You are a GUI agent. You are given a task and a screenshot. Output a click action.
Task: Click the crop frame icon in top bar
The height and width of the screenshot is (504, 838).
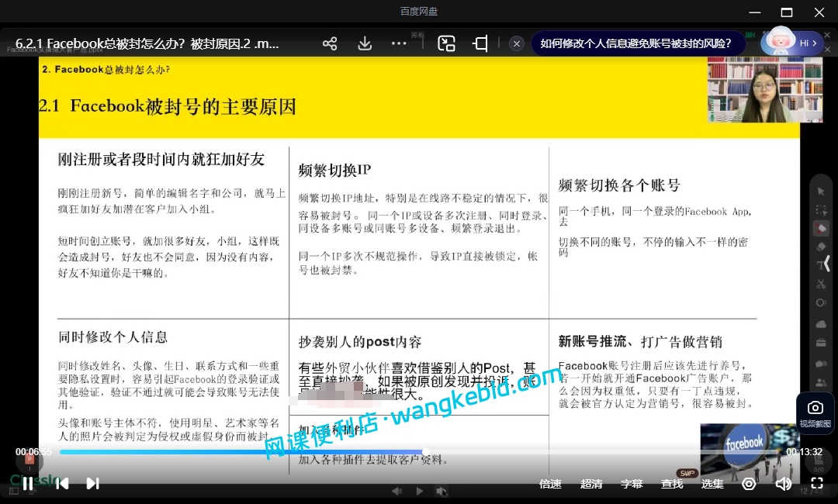pos(480,43)
